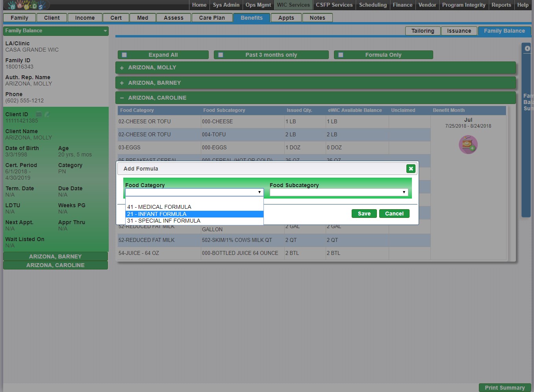Viewport: 534px width, 392px height.
Task: Click the HANDS logo in the top corner
Action: point(26,5)
